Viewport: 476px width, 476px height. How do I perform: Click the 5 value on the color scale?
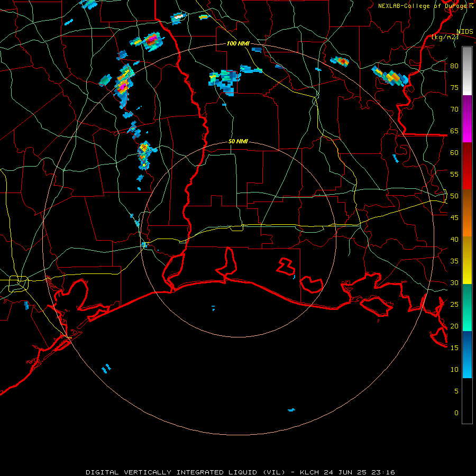pyautogui.click(x=456, y=391)
